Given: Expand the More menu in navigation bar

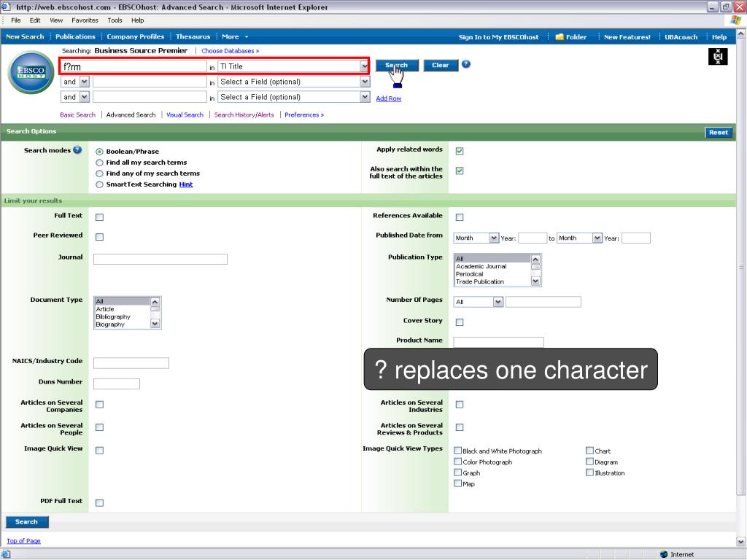Looking at the screenshot, I should pos(234,36).
